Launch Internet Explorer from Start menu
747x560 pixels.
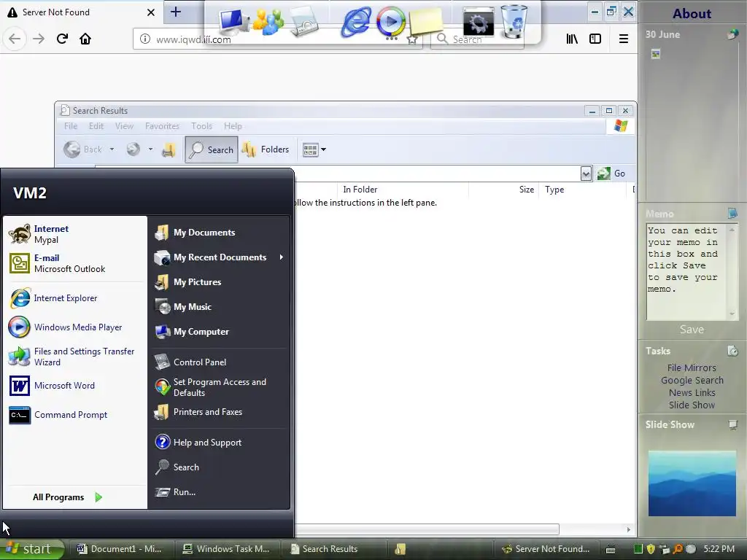tap(75, 298)
